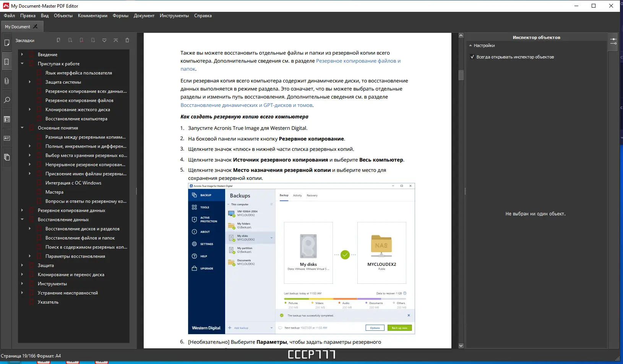
Task: Click document scrollbar up arrow
Action: tap(461, 36)
